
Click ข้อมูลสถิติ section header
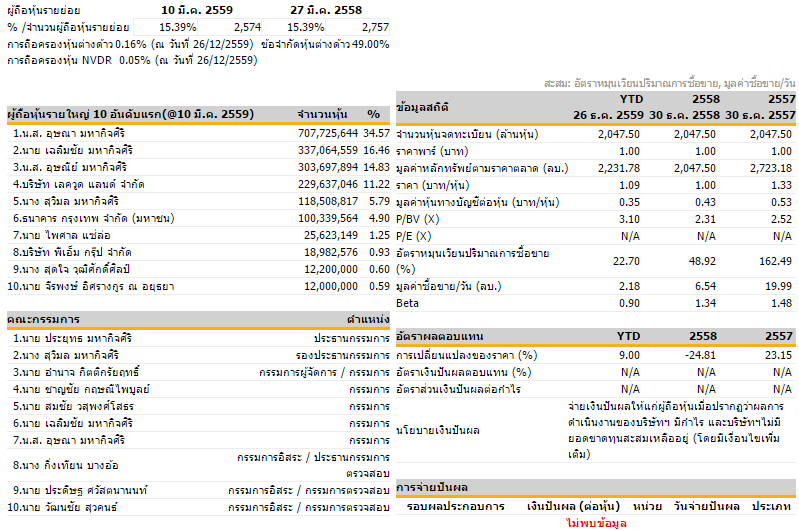coord(422,107)
